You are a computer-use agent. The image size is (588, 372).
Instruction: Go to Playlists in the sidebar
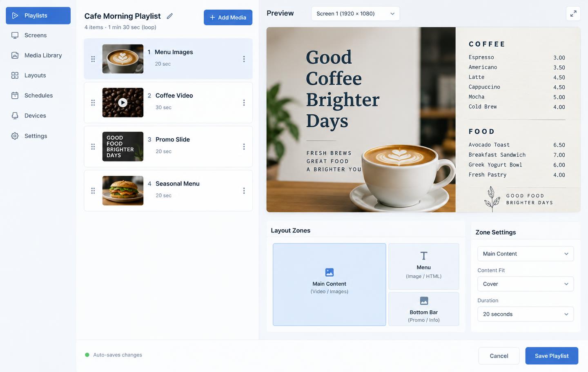click(38, 15)
